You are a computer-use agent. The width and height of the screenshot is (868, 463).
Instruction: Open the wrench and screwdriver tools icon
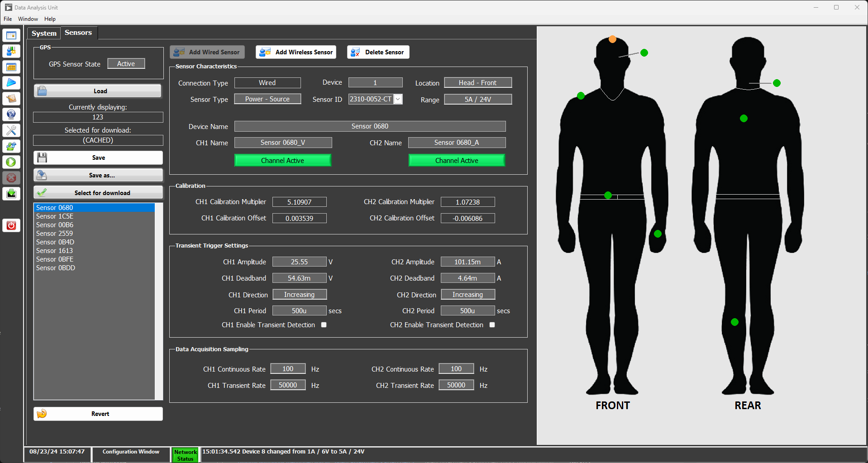click(x=11, y=130)
